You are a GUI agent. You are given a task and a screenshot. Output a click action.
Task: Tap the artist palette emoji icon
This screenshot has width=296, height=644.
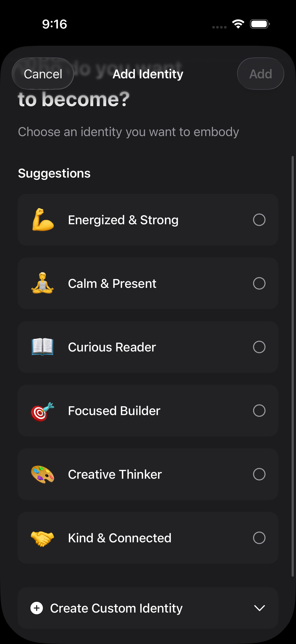[42, 474]
